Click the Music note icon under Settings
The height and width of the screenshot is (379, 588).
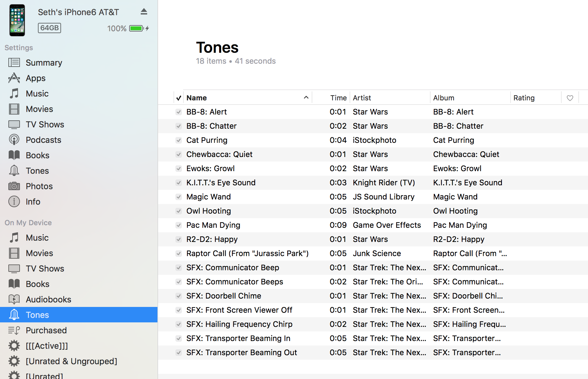(x=14, y=93)
